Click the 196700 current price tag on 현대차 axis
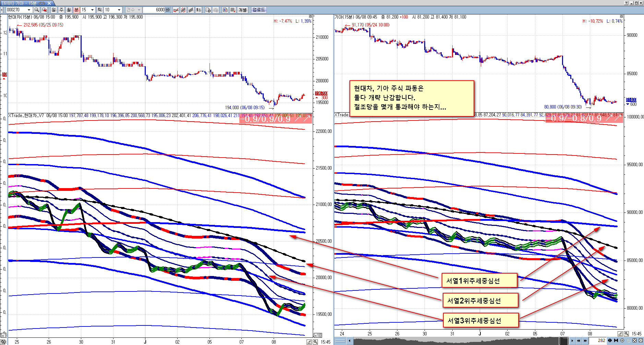This screenshot has height=345, width=644. (x=321, y=93)
